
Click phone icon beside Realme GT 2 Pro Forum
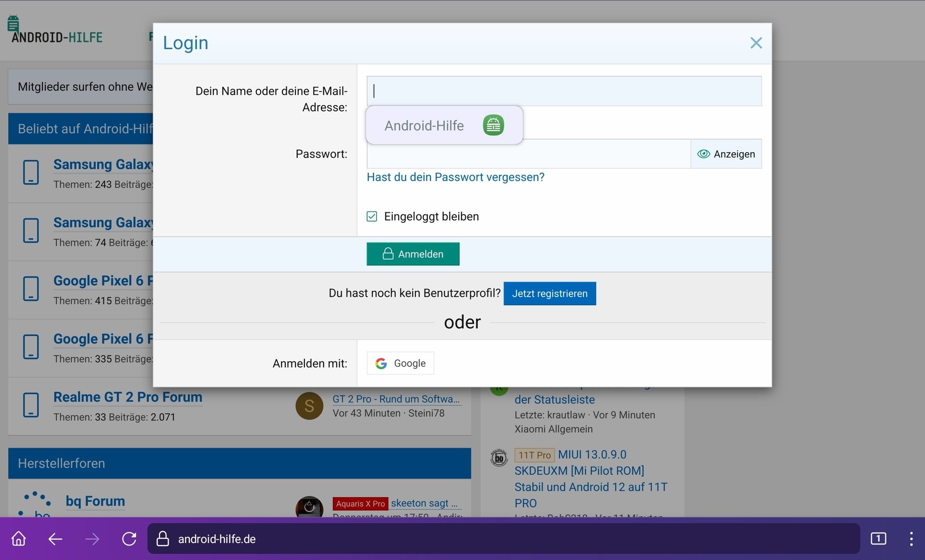[31, 405]
